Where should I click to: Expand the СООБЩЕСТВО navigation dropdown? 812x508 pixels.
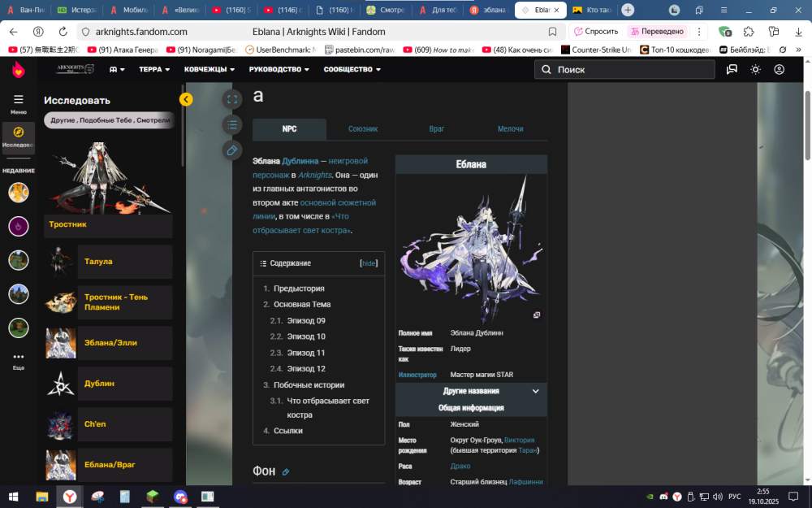352,69
